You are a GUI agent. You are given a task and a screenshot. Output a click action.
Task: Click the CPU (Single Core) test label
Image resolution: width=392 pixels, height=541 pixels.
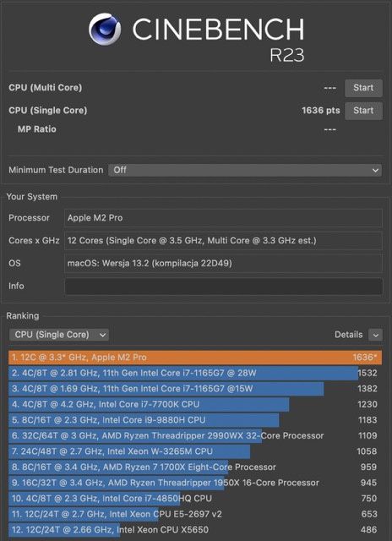48,111
